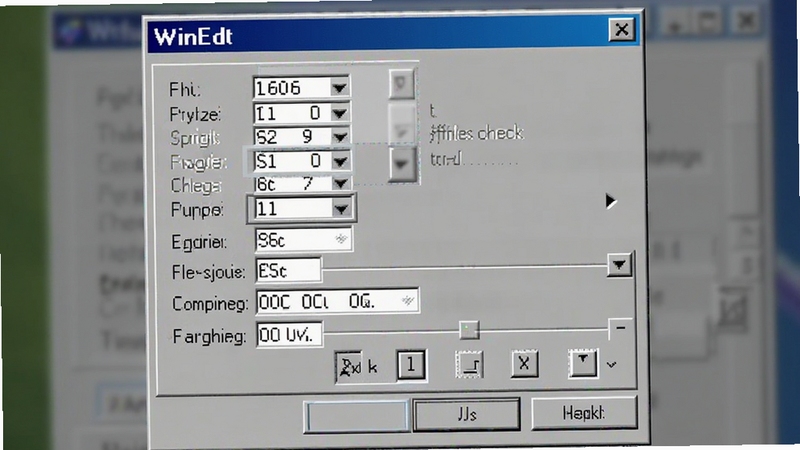Click the Hepkt button
The image size is (800, 450).
point(584,412)
